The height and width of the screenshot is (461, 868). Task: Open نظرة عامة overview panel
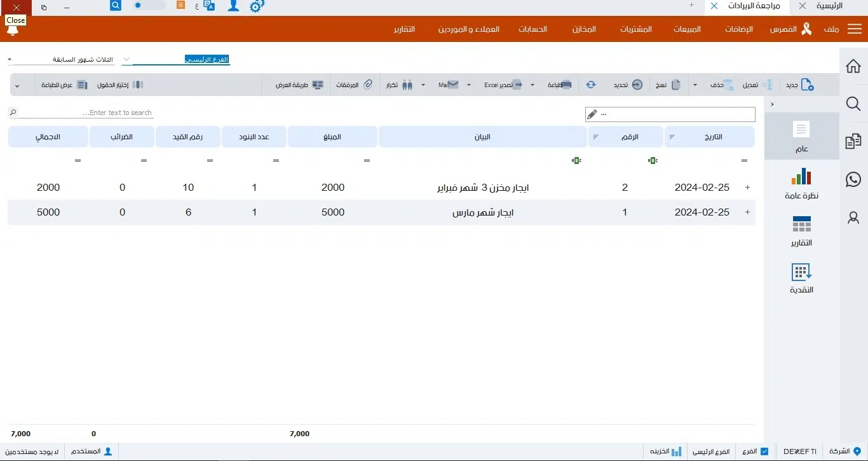tap(801, 184)
